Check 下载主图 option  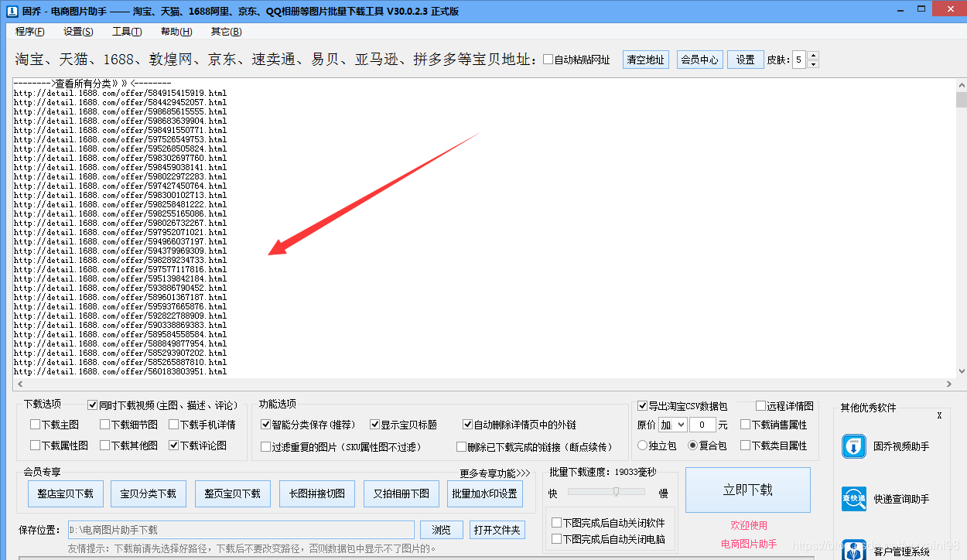click(x=36, y=425)
